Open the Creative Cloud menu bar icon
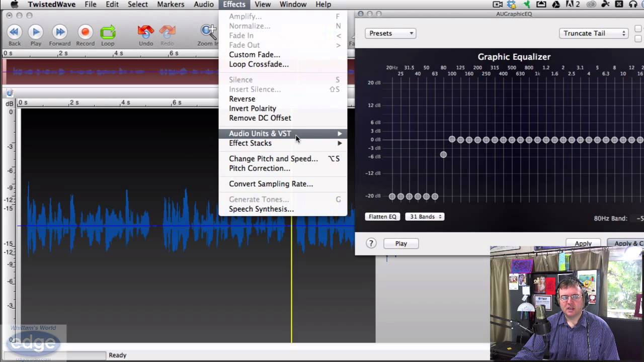The image size is (644, 362). tap(591, 5)
